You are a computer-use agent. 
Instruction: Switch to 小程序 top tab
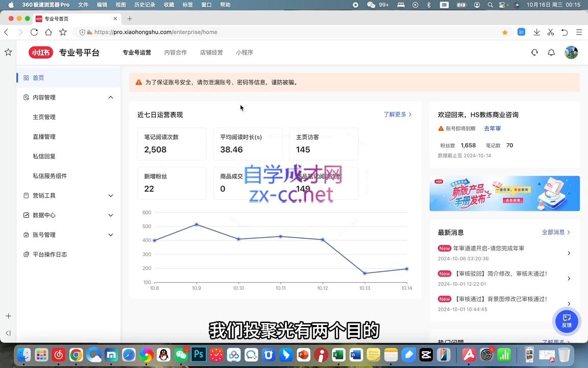tap(244, 53)
